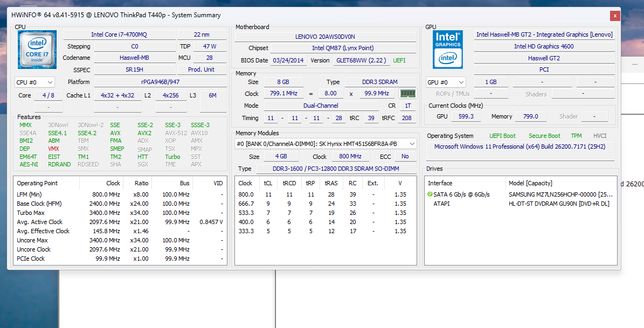Click the Intel HD Graphics 4600 field
The width and height of the screenshot is (644, 328).
544,46
